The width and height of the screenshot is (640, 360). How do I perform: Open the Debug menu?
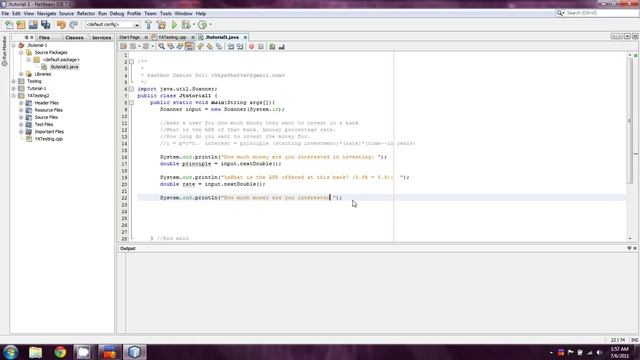[117, 13]
